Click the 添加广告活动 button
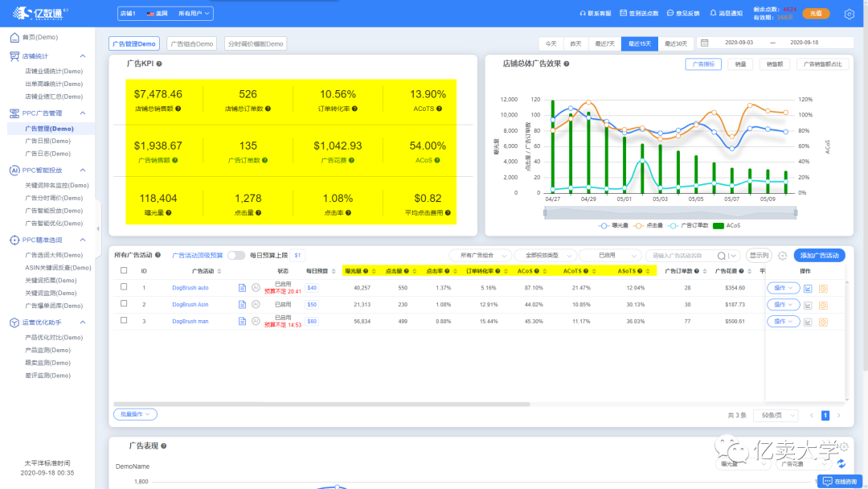Viewport: 868px width, 489px height. click(x=819, y=255)
